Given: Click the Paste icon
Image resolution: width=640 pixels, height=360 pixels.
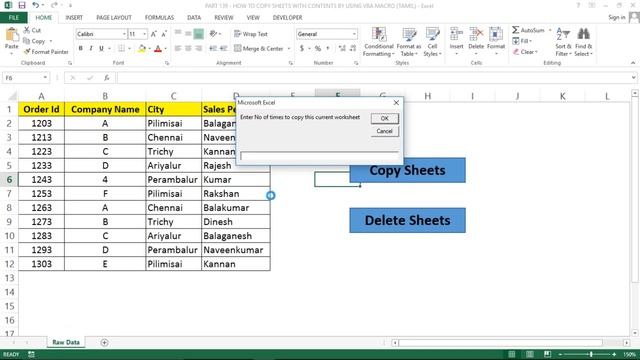Looking at the screenshot, I should coord(11,35).
